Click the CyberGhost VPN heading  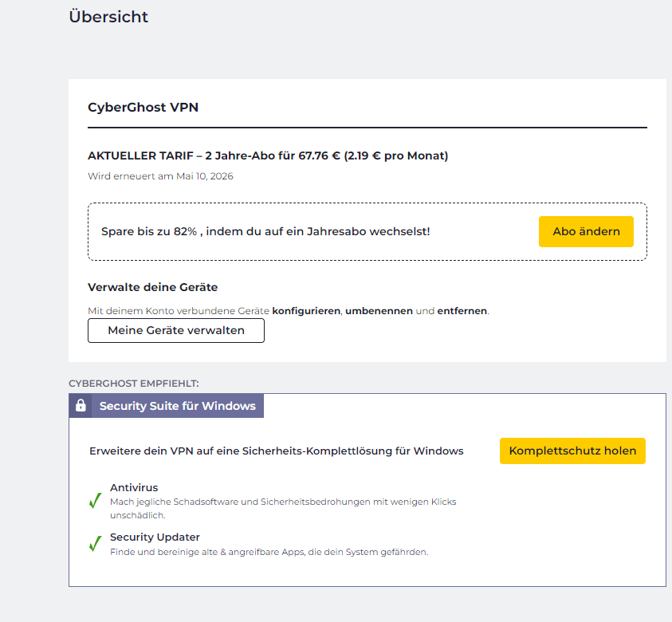click(x=143, y=107)
